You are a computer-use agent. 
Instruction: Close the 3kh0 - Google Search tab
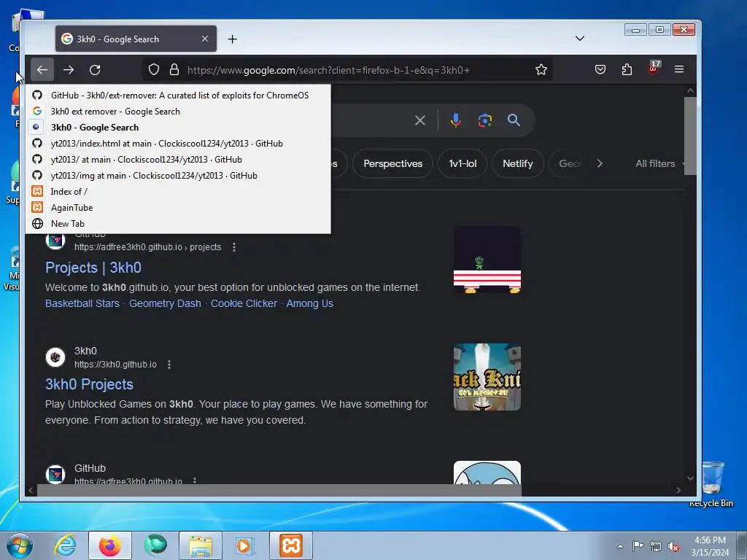205,39
